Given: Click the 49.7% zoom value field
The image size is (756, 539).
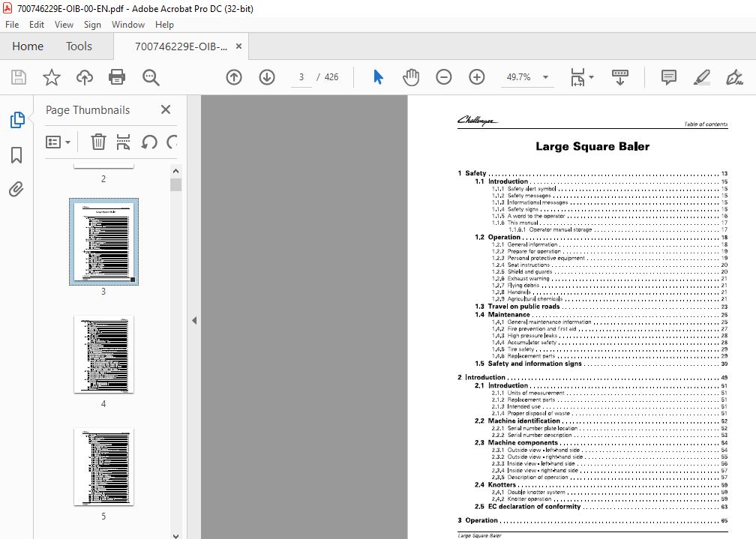Looking at the screenshot, I should [518, 77].
